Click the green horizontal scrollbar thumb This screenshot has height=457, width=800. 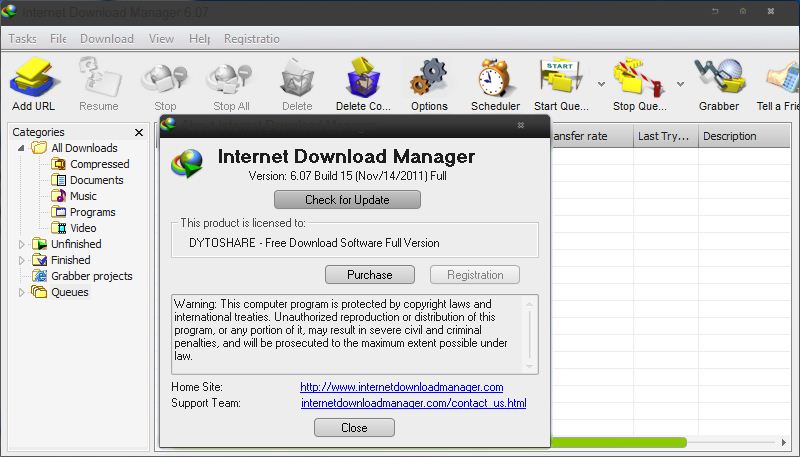point(619,442)
